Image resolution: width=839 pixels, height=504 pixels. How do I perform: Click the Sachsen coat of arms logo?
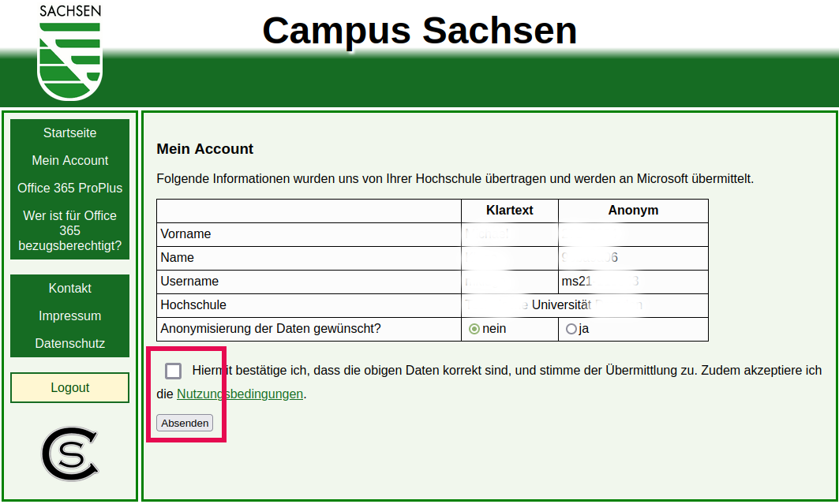click(x=69, y=52)
